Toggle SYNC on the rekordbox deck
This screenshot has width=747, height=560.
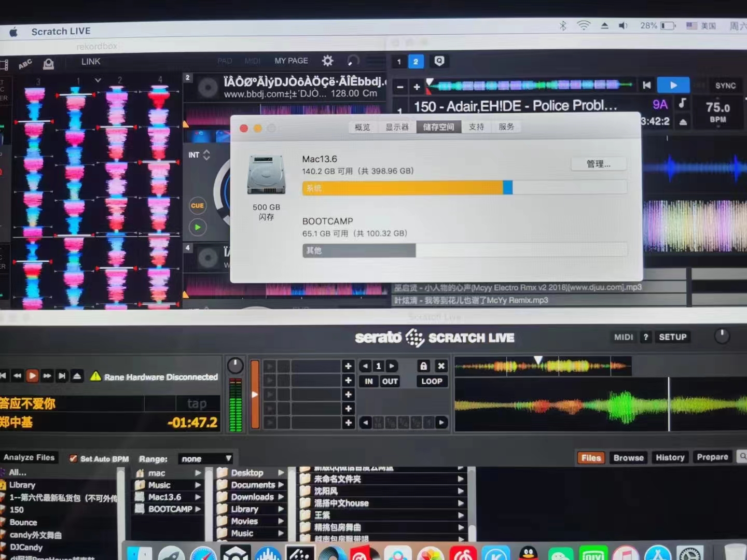(x=725, y=86)
